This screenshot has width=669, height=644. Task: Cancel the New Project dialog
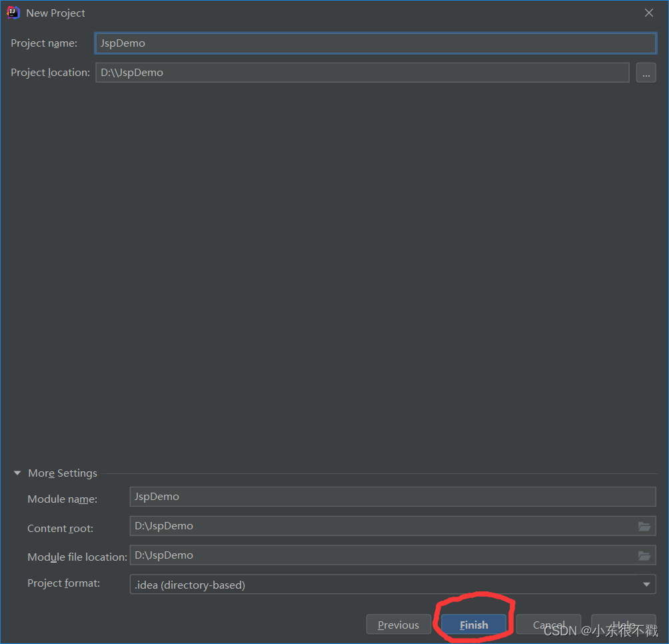click(x=548, y=625)
